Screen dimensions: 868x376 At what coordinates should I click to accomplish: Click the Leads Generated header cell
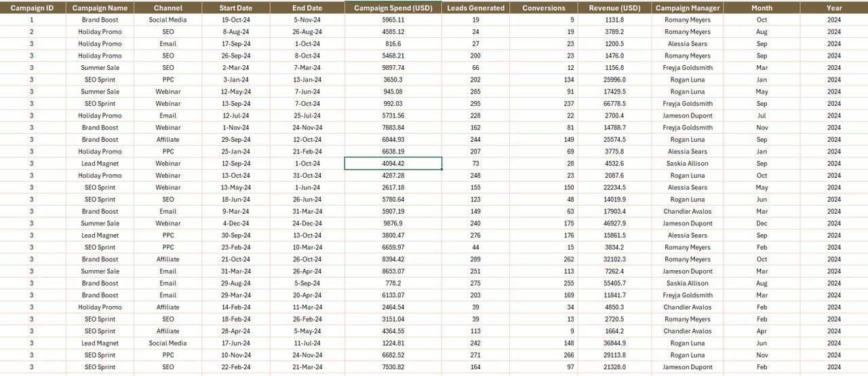pos(475,8)
